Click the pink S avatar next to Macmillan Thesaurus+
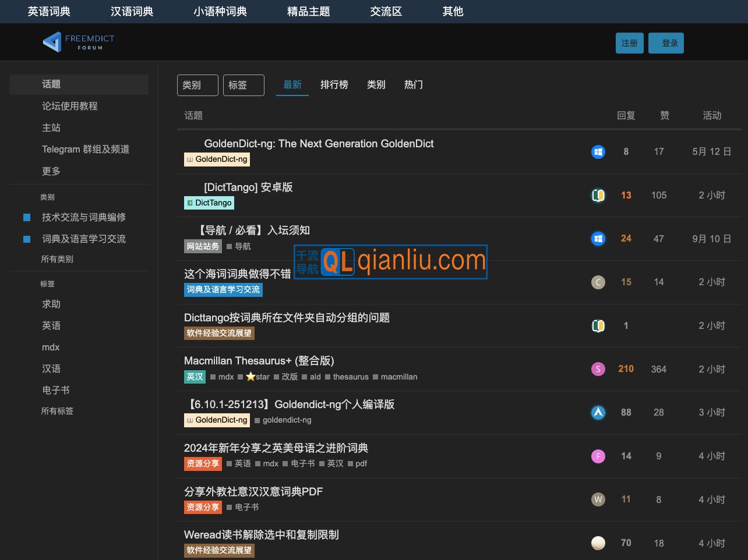 coord(598,369)
